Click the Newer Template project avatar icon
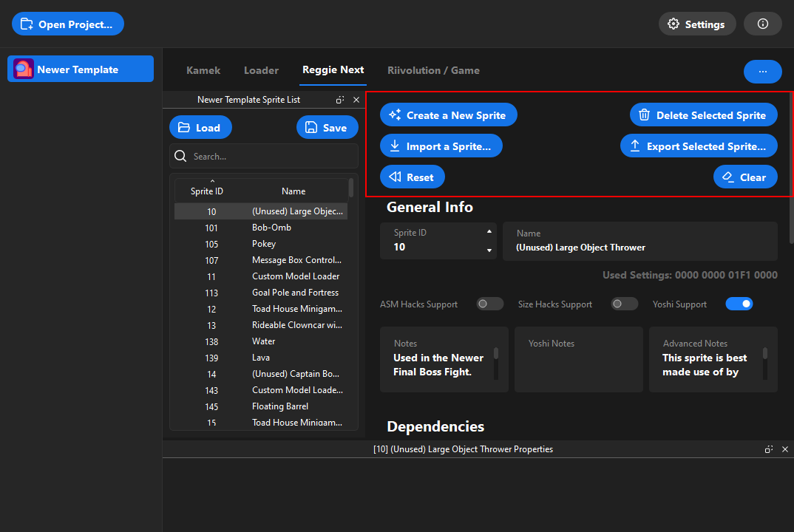 point(24,69)
